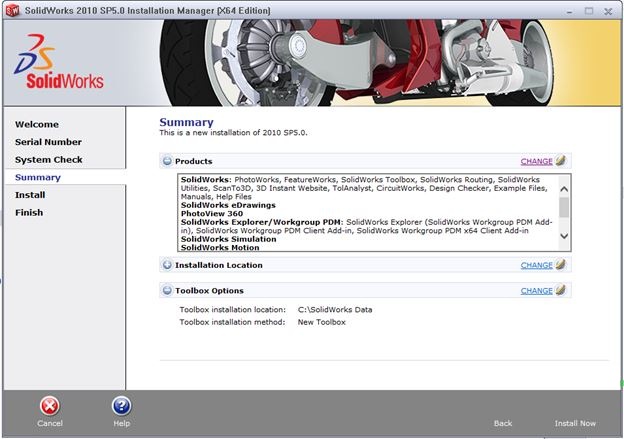Screen dimensions: 624x439
Task: Click the SolidWorks Motion entry
Action: click(220, 247)
